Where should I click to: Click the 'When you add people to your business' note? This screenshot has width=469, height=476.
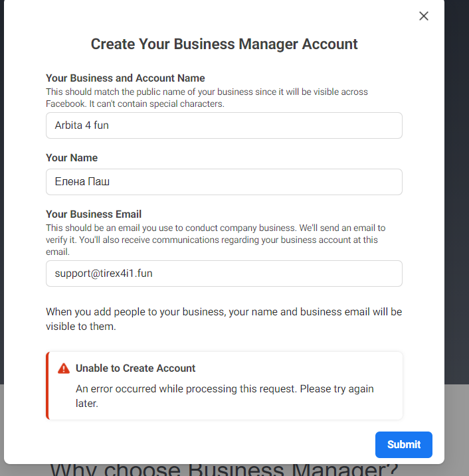click(x=224, y=319)
